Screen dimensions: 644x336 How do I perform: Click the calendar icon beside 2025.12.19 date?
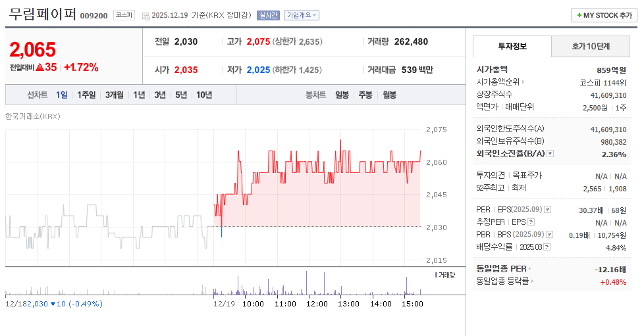coord(146,16)
